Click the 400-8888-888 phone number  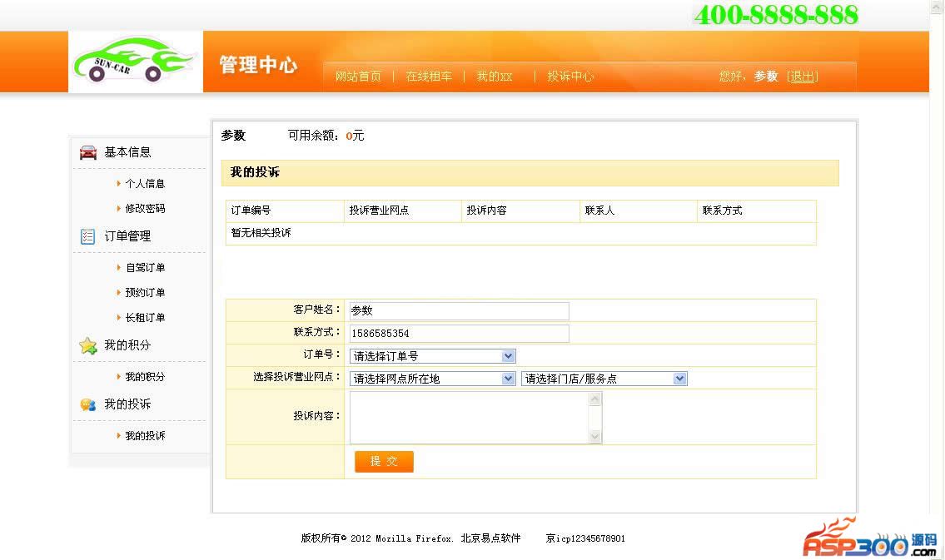click(776, 15)
